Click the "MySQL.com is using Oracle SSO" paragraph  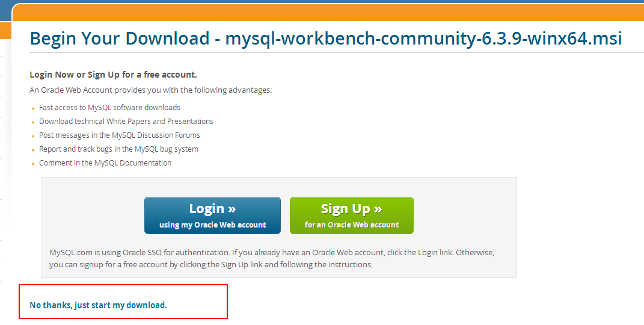pyautogui.click(x=272, y=258)
